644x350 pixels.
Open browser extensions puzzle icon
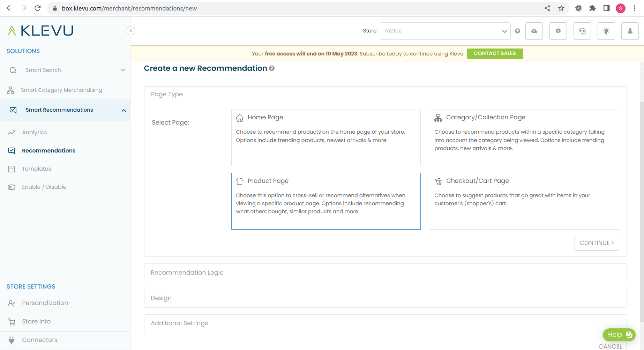click(592, 8)
